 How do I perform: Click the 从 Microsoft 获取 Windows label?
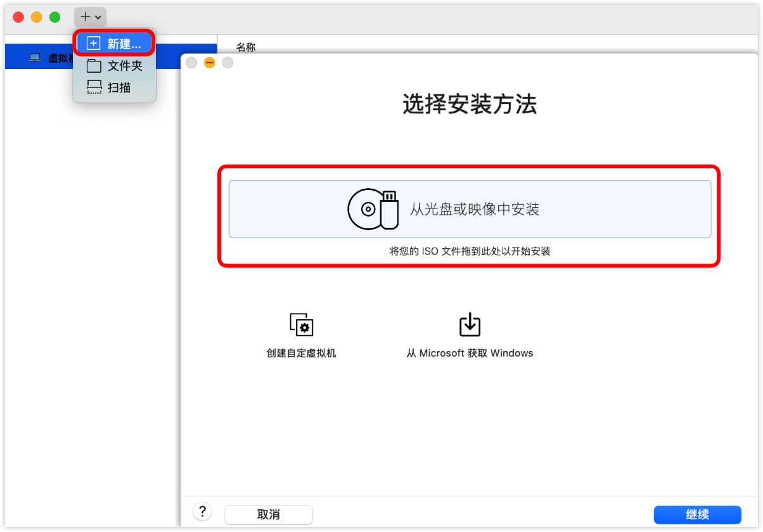click(x=470, y=353)
